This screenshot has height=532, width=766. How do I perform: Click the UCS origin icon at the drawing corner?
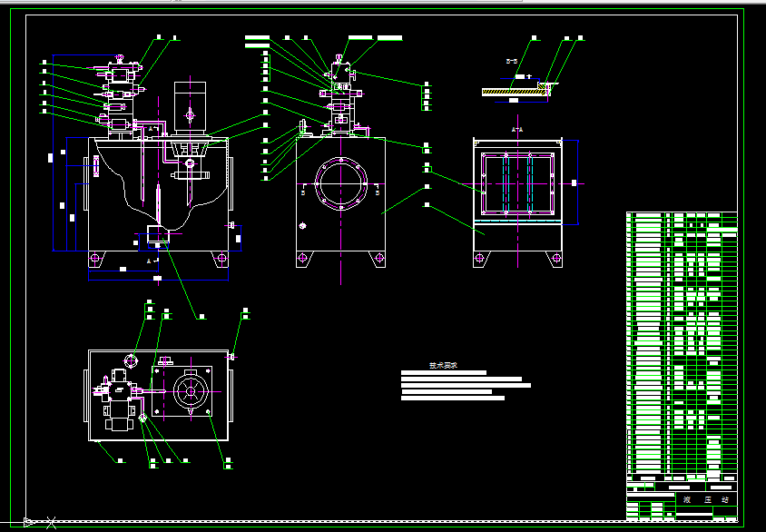click(28, 523)
